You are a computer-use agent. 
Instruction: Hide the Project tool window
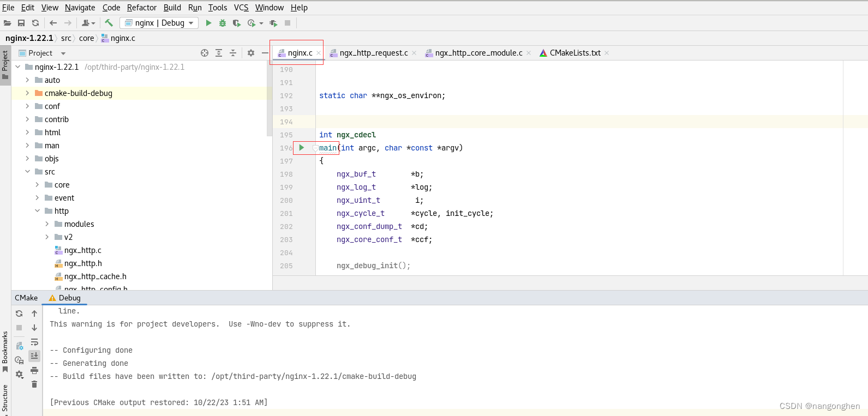(x=265, y=53)
